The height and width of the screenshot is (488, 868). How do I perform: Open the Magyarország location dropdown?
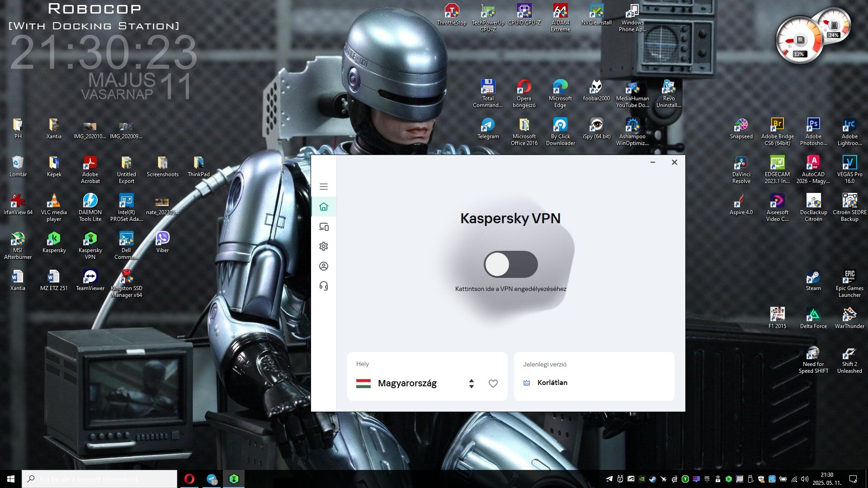click(x=407, y=384)
